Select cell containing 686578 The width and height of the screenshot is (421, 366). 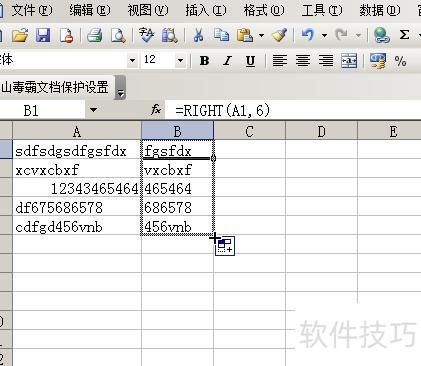coord(178,207)
